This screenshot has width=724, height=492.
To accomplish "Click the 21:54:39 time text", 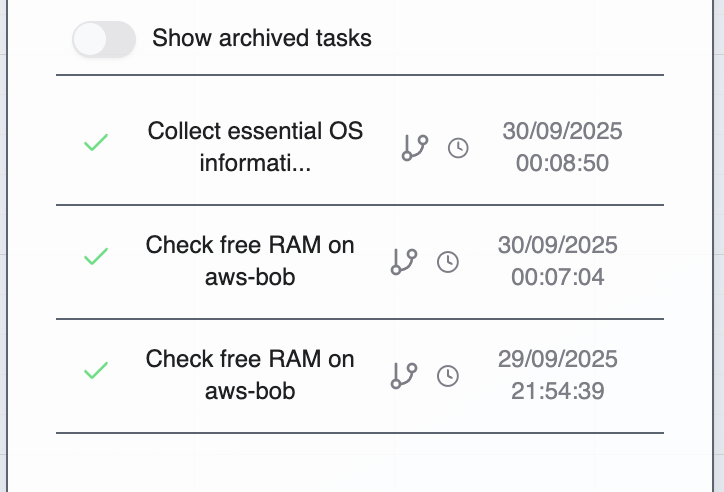I will (x=557, y=391).
